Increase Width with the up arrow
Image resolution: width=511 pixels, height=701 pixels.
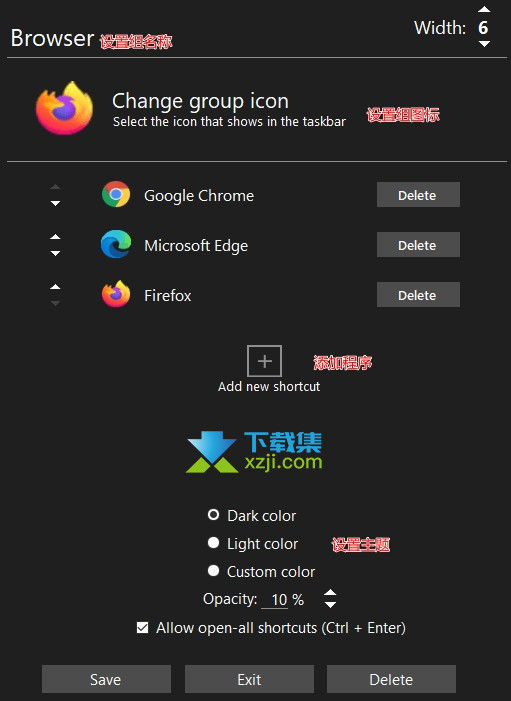(x=484, y=9)
